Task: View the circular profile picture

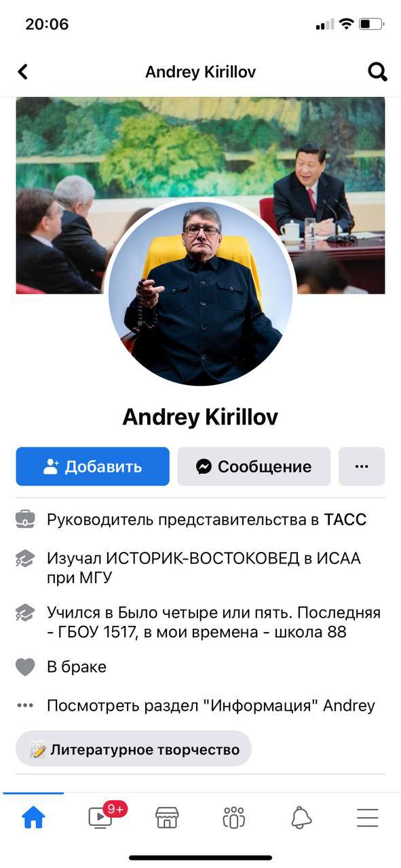Action: click(x=200, y=293)
